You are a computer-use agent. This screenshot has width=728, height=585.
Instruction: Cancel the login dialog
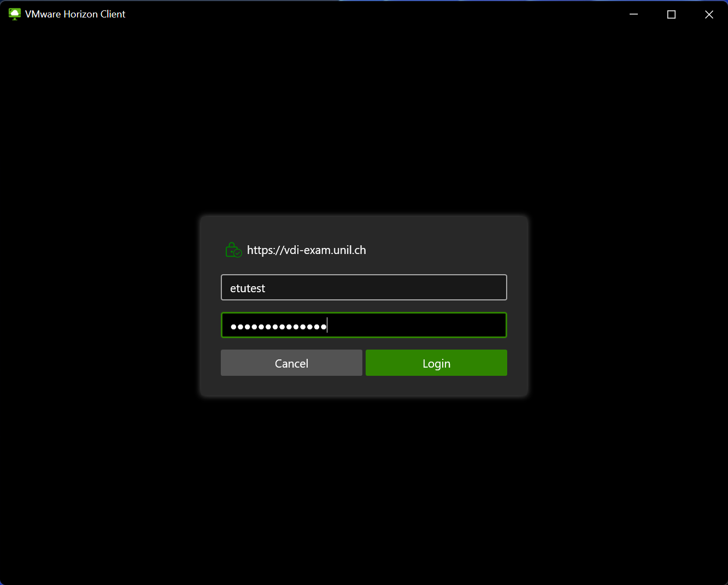pos(291,363)
